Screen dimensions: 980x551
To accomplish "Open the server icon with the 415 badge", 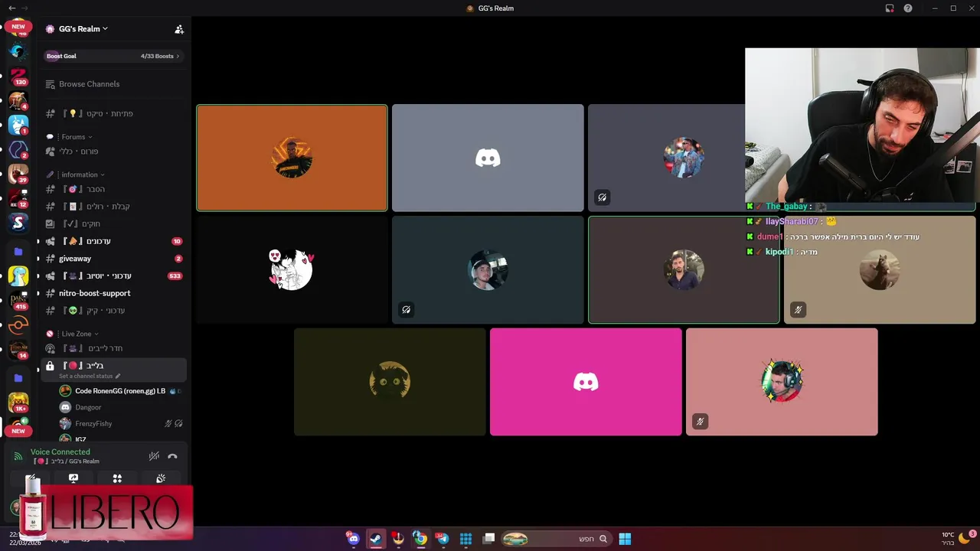I will click(18, 301).
